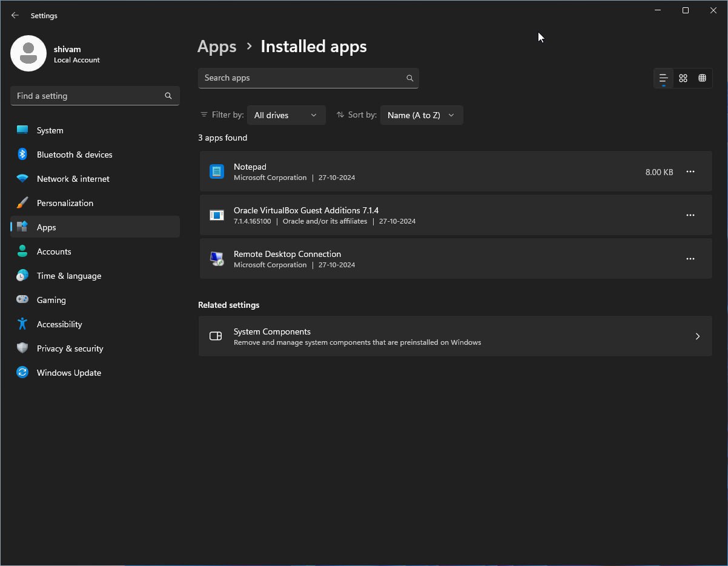Click the Oracle VirtualBox Guest Additions icon

(217, 215)
